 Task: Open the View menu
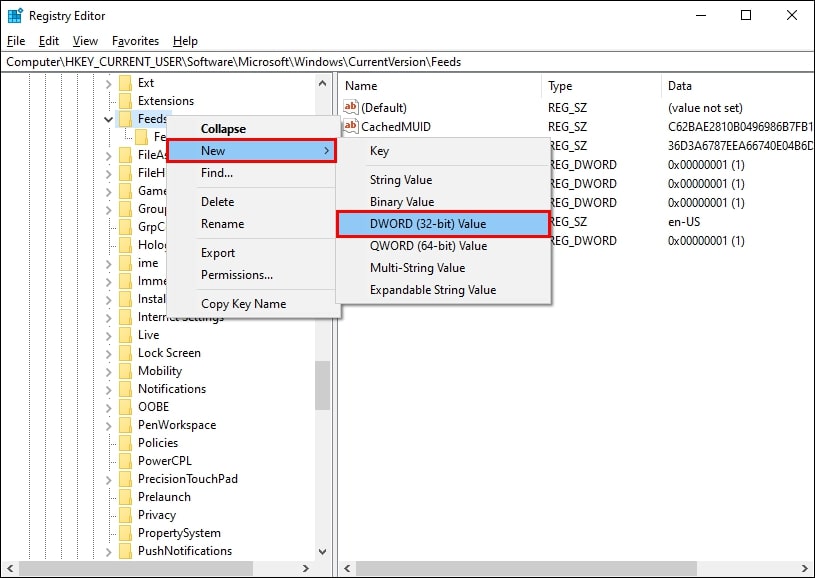coord(85,41)
